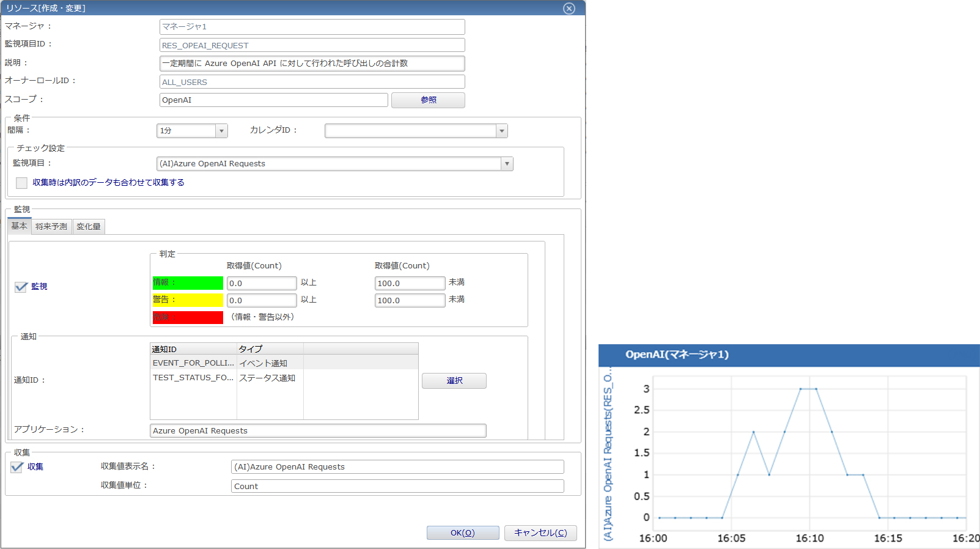The image size is (980, 549).
Task: Click the graph y-axis label
Action: [x=608, y=454]
